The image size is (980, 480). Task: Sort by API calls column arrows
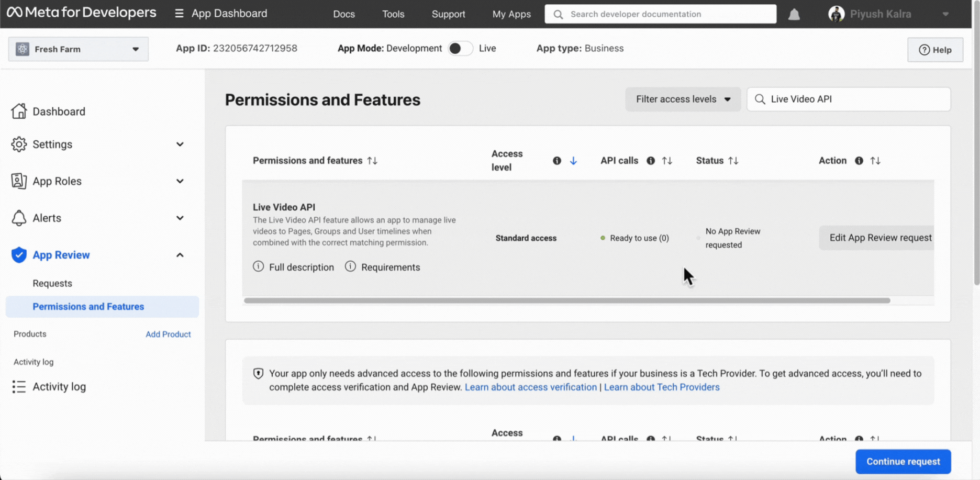pos(667,161)
